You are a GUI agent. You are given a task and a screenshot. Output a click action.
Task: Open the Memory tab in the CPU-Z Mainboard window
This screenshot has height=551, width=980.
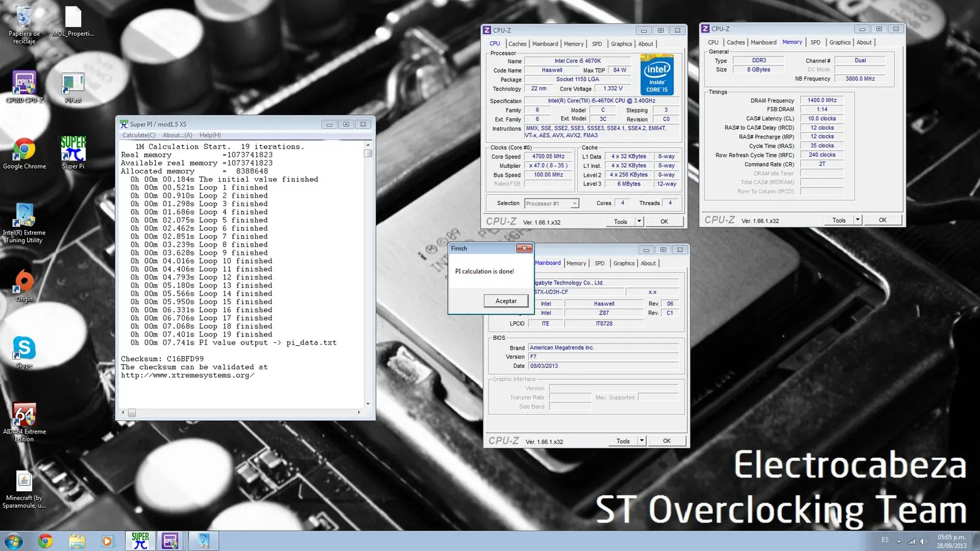(x=576, y=264)
